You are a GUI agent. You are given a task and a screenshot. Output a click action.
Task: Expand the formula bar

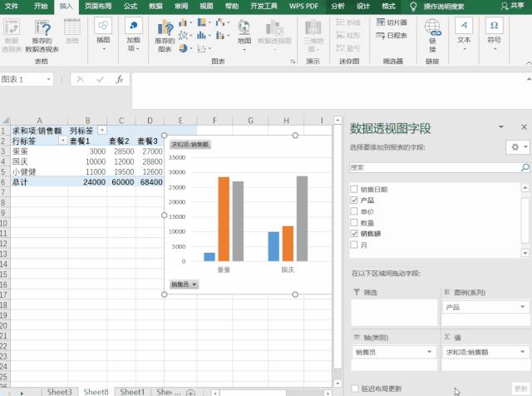(529, 79)
